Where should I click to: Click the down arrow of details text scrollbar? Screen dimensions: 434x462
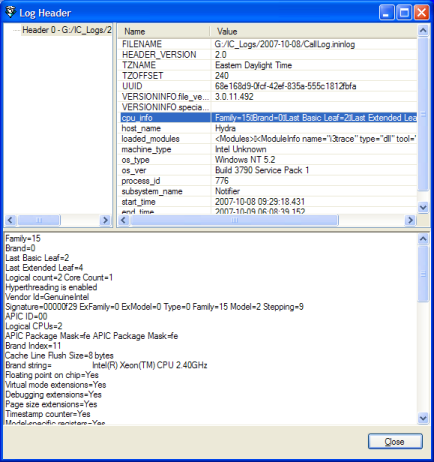(423, 418)
